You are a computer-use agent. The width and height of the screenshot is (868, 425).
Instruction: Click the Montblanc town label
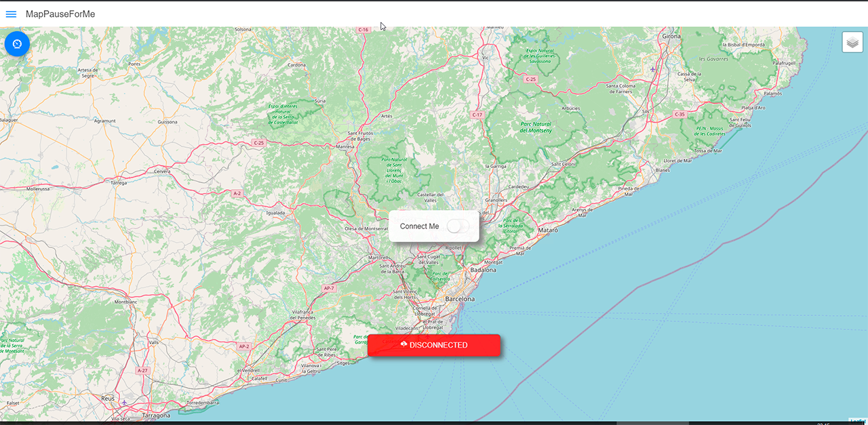pos(125,302)
